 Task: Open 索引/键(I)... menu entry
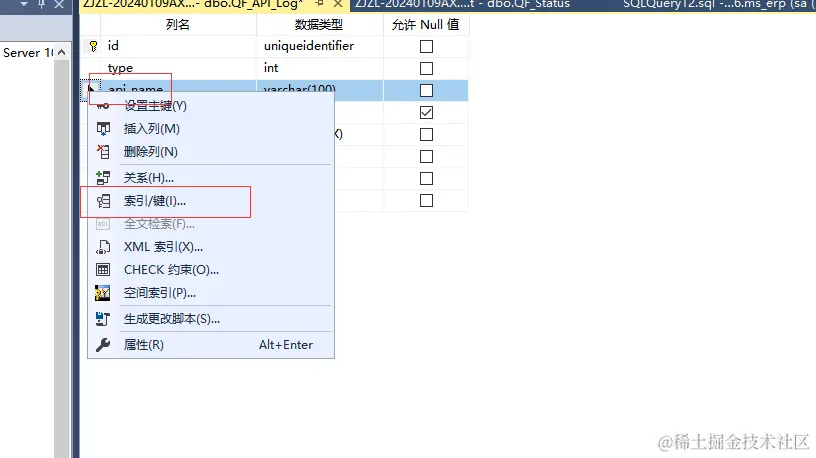211,201
